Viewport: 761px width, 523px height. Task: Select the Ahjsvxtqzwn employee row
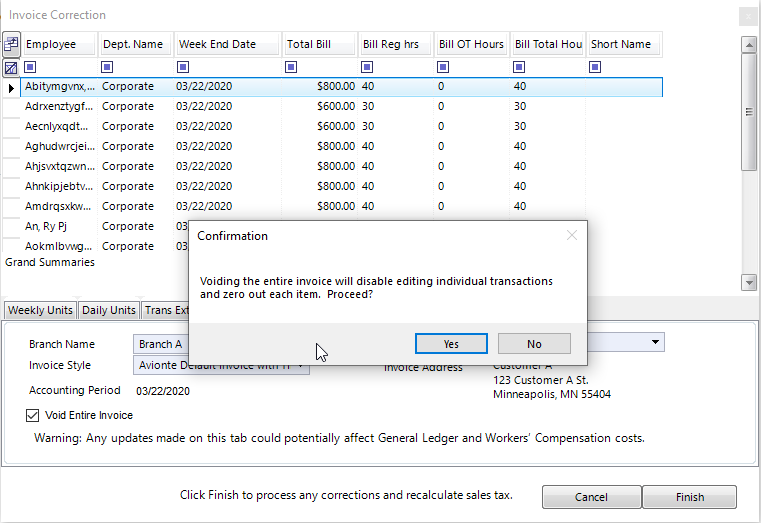[x=341, y=166]
